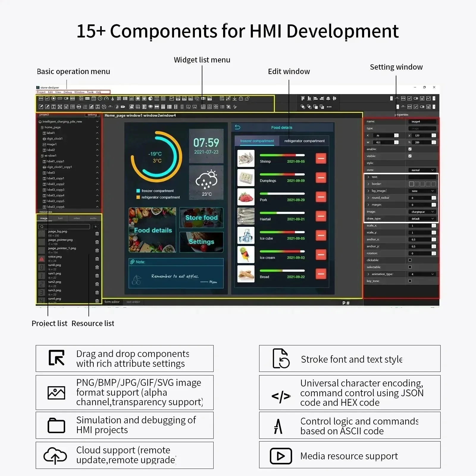Click the Store food button on canvas
The width and height of the screenshot is (476, 476).
pos(201,217)
